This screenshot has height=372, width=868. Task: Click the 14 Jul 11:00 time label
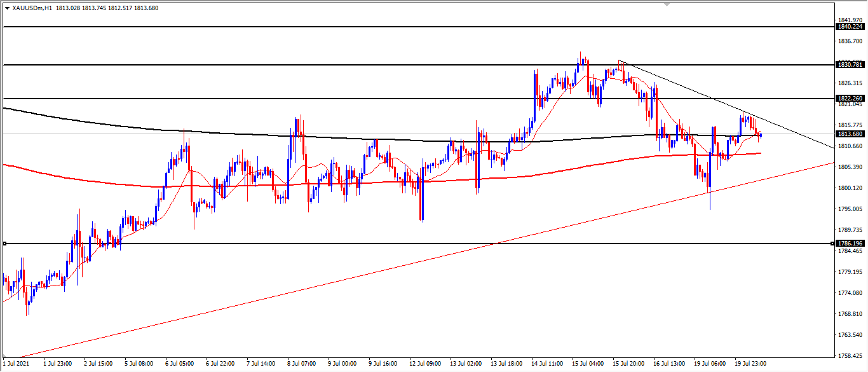click(547, 364)
